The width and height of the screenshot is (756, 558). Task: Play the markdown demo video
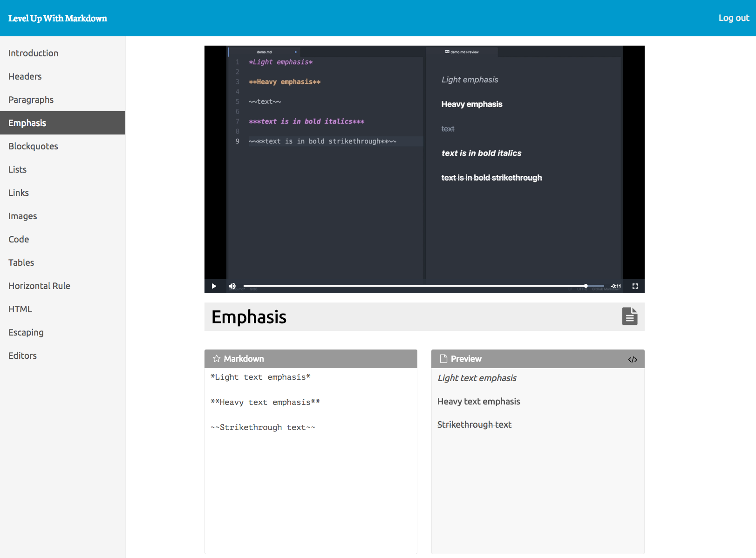(x=214, y=286)
